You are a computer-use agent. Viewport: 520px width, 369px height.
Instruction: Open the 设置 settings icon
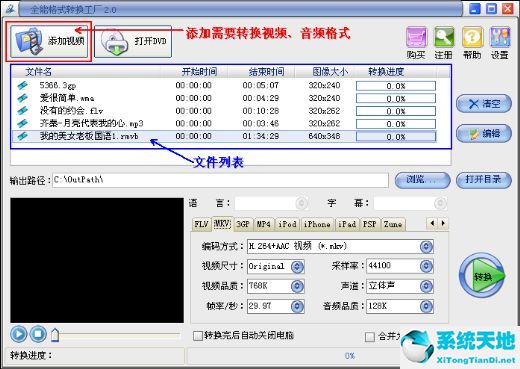(500, 37)
